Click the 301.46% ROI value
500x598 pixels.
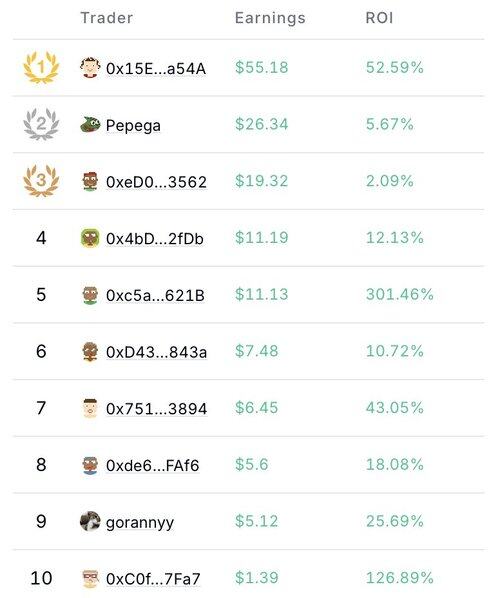pos(400,294)
